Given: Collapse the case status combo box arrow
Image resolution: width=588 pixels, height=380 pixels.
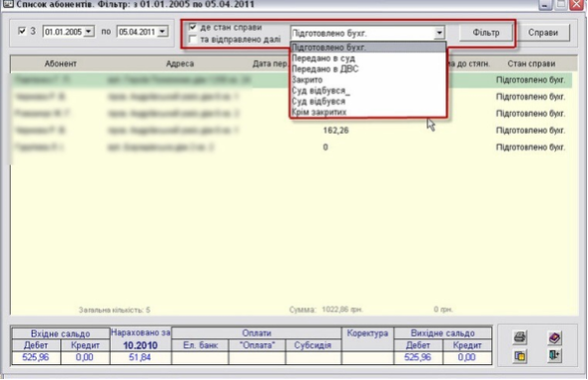Looking at the screenshot, I should click(x=440, y=33).
